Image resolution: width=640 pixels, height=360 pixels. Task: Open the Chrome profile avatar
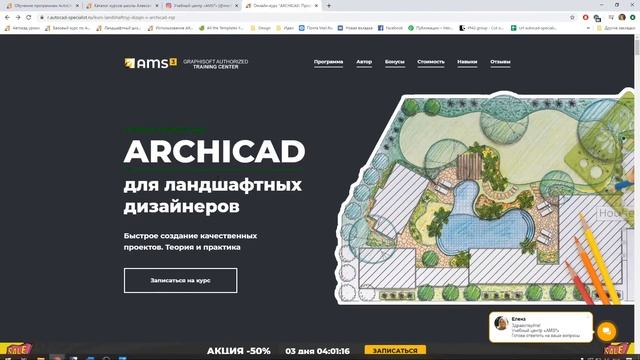(x=622, y=18)
